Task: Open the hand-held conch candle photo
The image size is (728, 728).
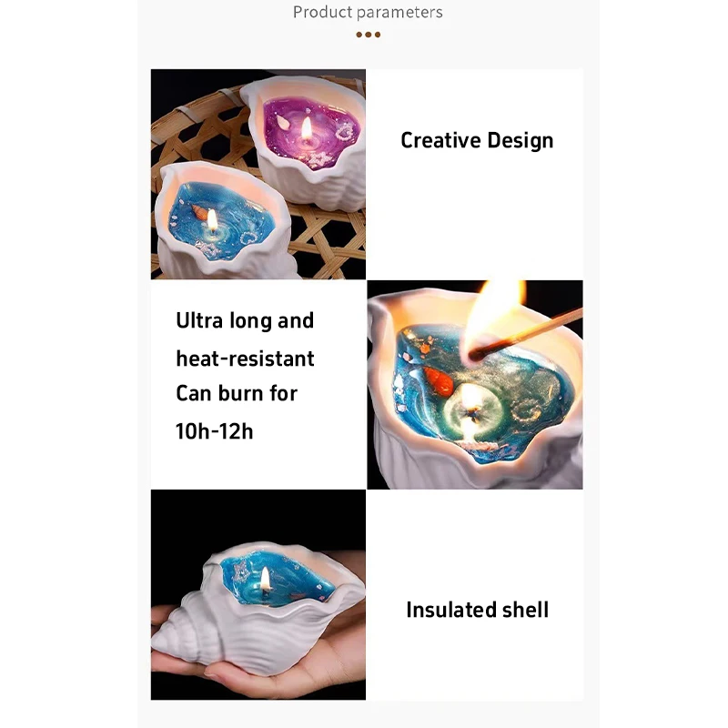Action: [x=258, y=595]
